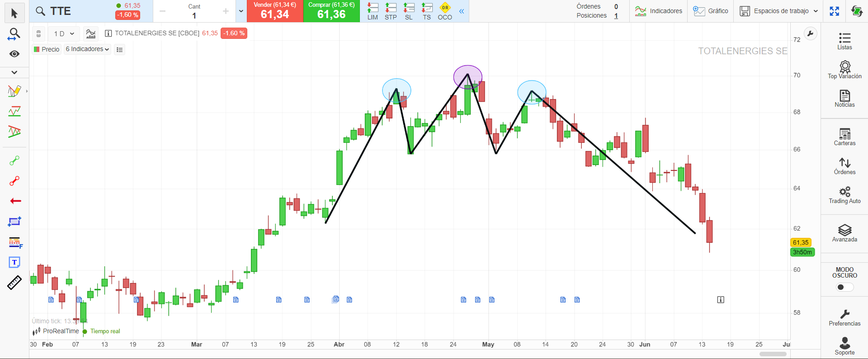Toggle the eye visibility icon

14,54
